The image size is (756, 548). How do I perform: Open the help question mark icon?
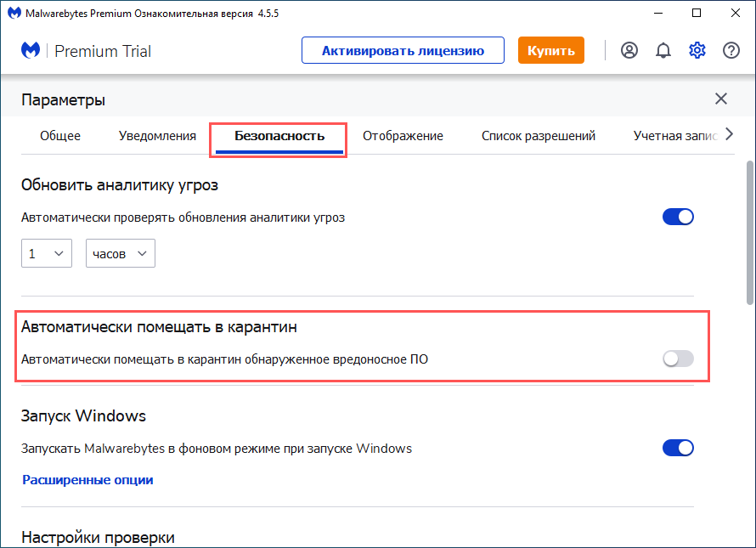click(x=731, y=50)
